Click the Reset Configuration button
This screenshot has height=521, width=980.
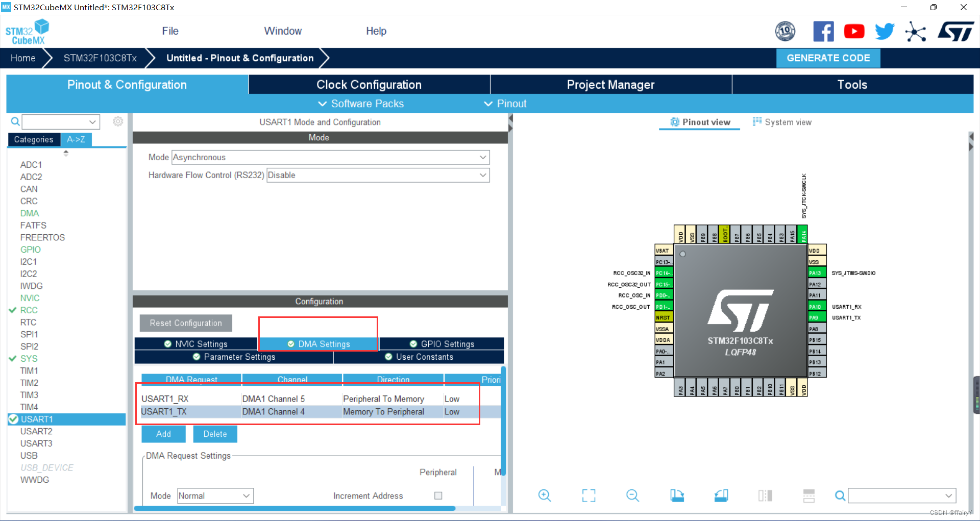[186, 323]
